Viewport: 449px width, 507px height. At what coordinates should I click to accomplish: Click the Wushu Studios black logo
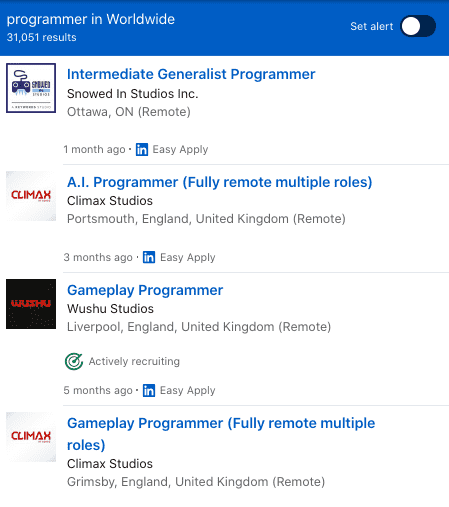[31, 304]
